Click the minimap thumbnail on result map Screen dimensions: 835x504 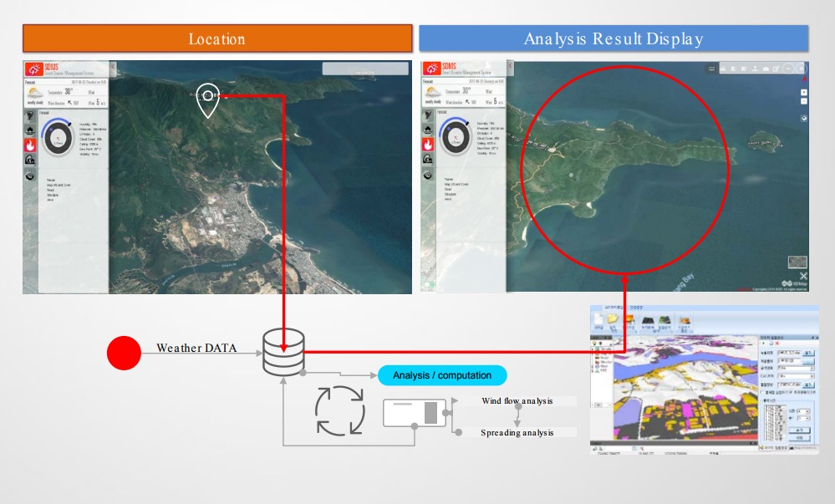(797, 262)
